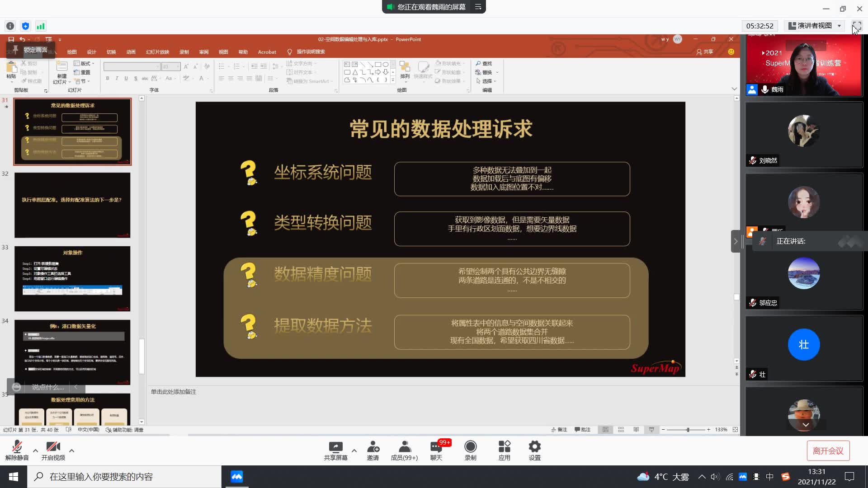868x488 pixels.
Task: Click the undo icon in quick access toolbar
Action: (22, 39)
